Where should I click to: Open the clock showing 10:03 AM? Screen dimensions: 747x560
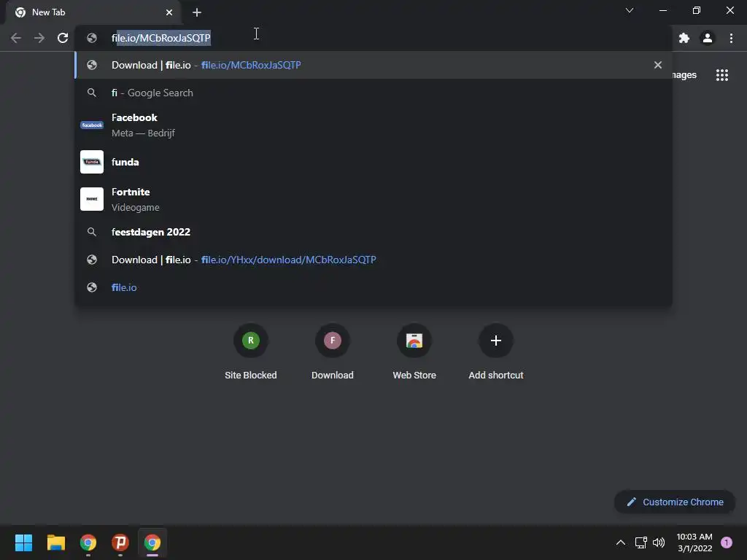[x=694, y=542]
